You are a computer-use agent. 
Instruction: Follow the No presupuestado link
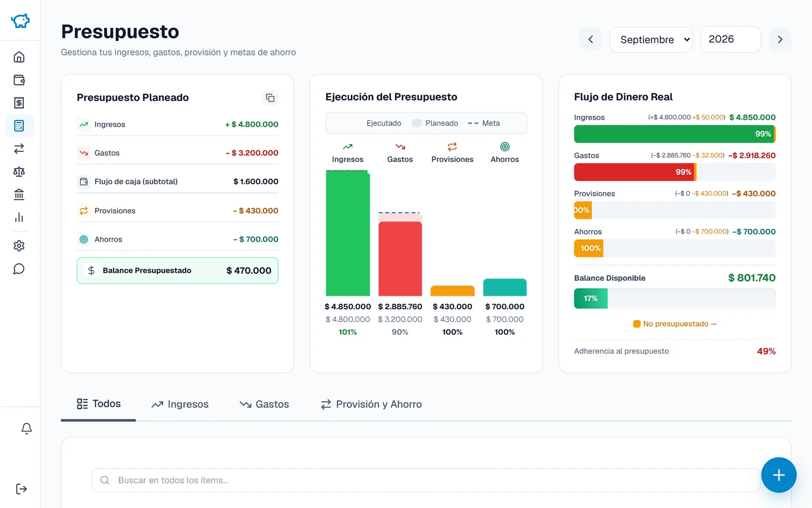[674, 324]
